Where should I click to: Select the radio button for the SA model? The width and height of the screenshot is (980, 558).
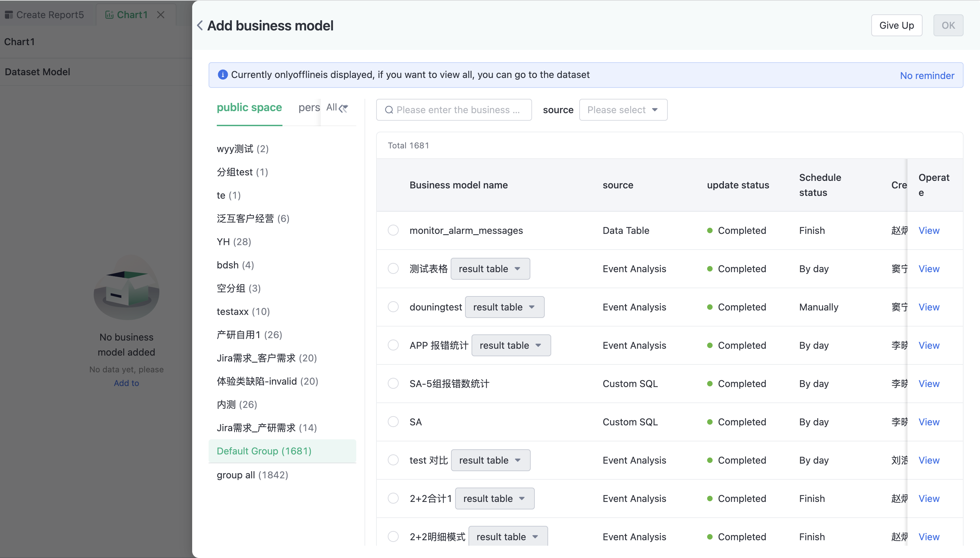pyautogui.click(x=393, y=421)
